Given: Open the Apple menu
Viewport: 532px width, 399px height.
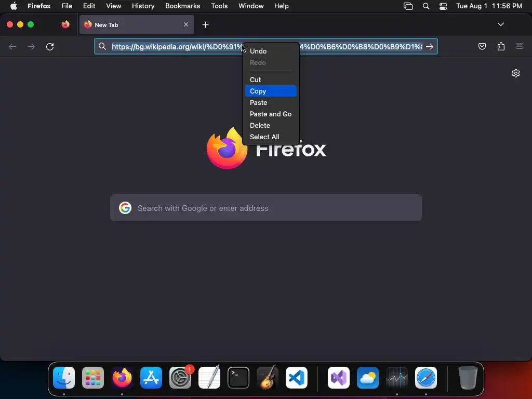Looking at the screenshot, I should [14, 6].
